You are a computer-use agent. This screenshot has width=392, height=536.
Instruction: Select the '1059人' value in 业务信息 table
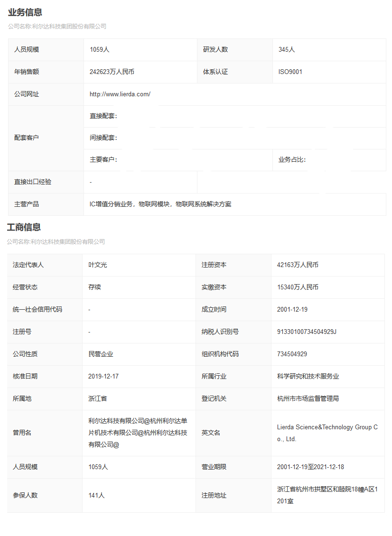[x=100, y=49]
